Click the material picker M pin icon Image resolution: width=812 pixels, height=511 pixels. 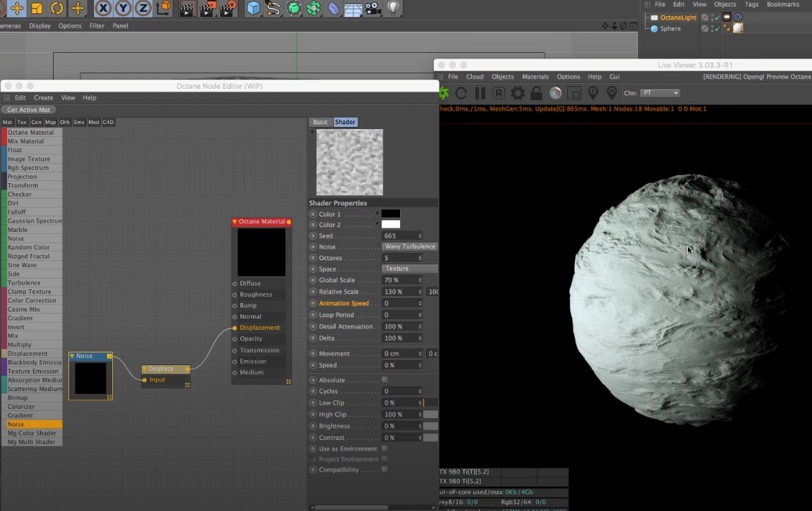point(612,93)
